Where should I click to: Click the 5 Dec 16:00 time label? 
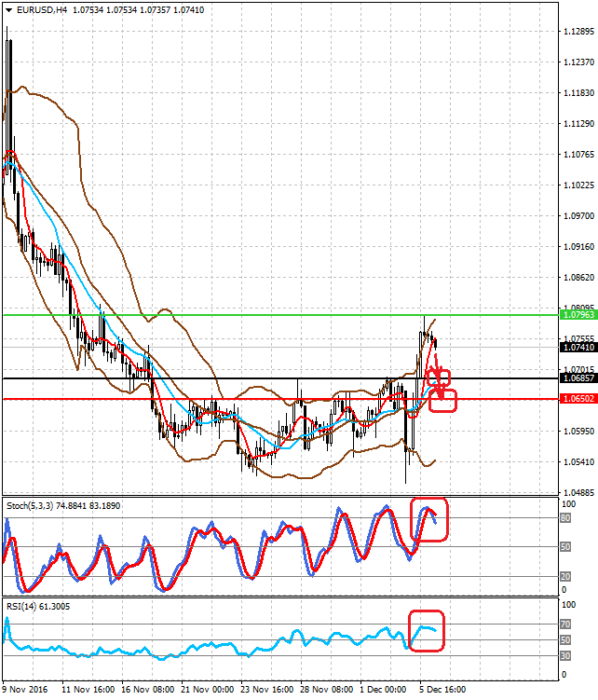(442, 690)
